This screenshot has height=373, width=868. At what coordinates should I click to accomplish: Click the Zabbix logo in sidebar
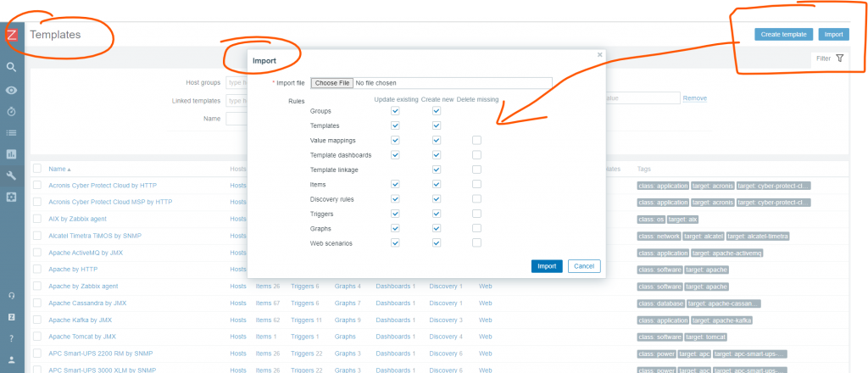click(x=12, y=36)
